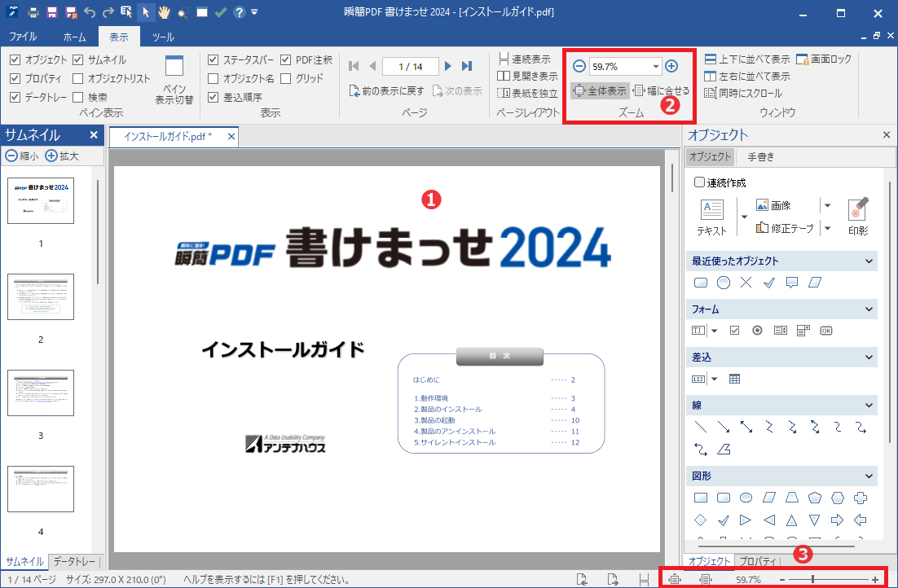Select the radio button form object

click(x=757, y=331)
